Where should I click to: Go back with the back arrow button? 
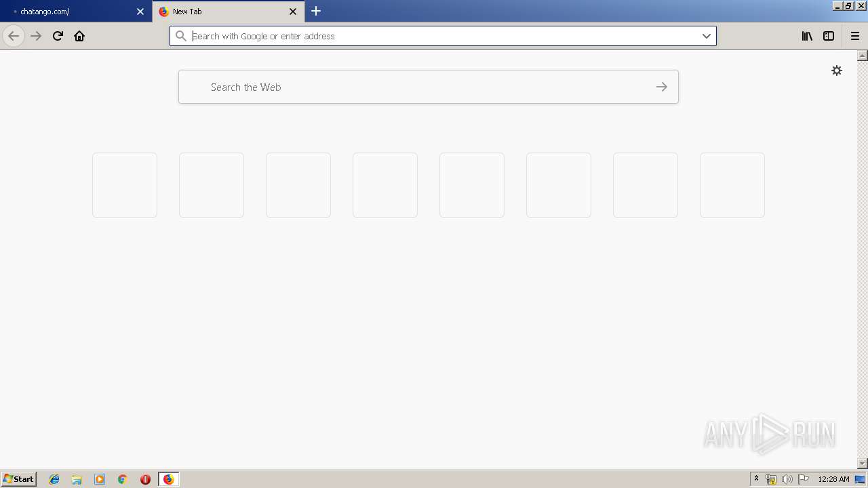click(x=14, y=36)
